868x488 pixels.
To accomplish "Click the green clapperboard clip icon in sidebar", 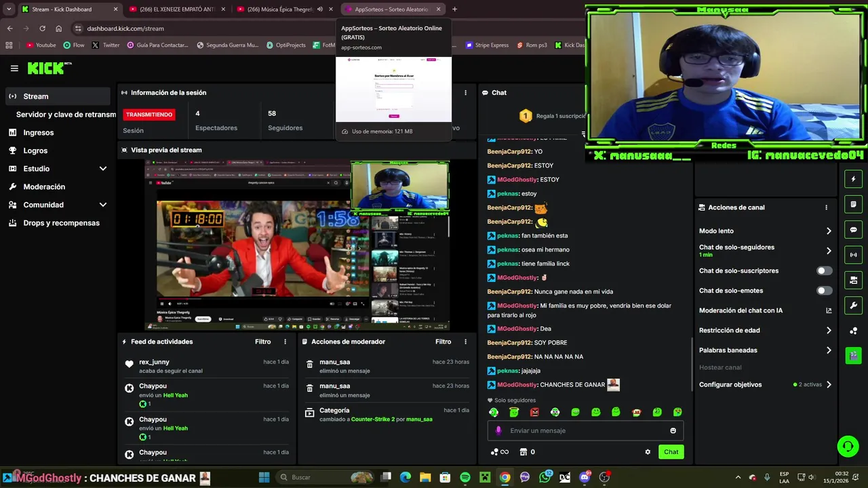I will [853, 355].
